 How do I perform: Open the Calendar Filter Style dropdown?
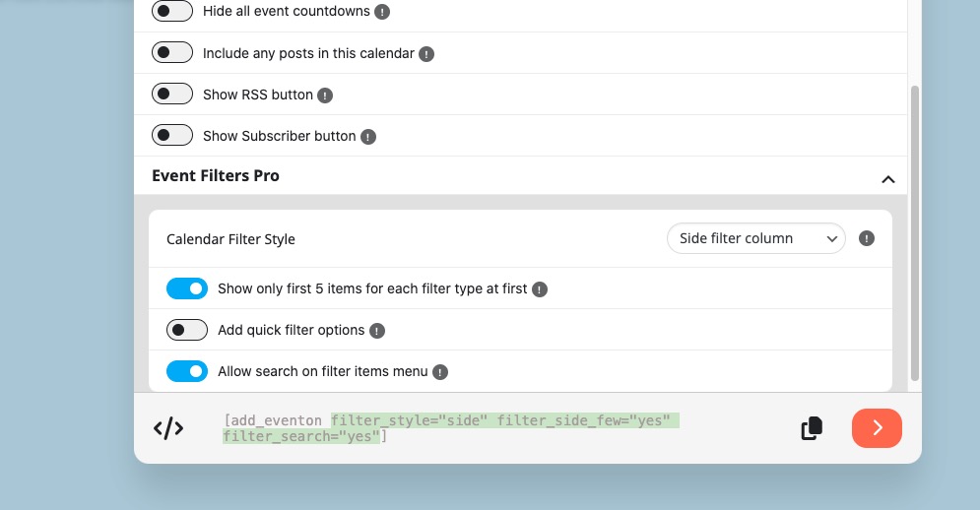755,238
